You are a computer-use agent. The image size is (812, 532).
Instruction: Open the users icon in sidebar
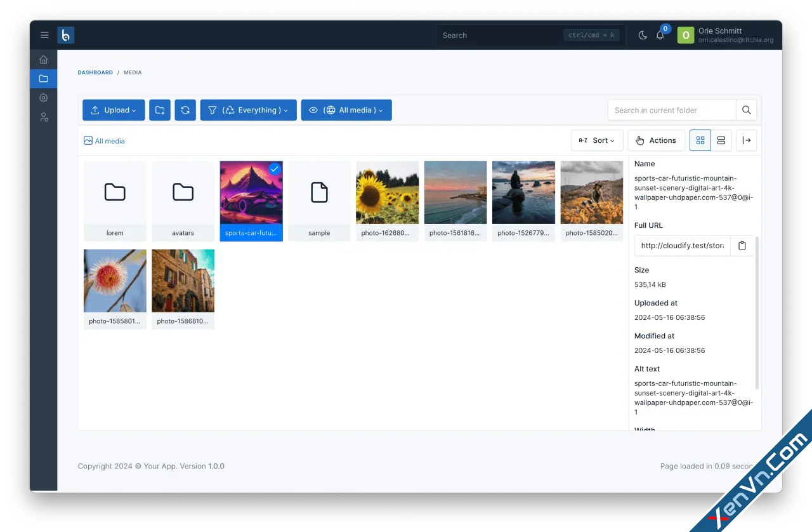(x=43, y=117)
